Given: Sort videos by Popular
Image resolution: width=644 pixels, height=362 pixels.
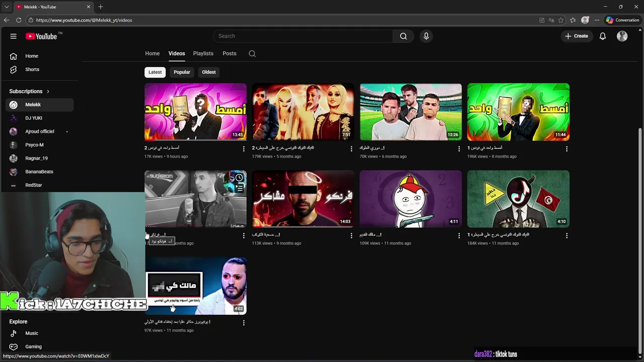Looking at the screenshot, I should 182,72.
